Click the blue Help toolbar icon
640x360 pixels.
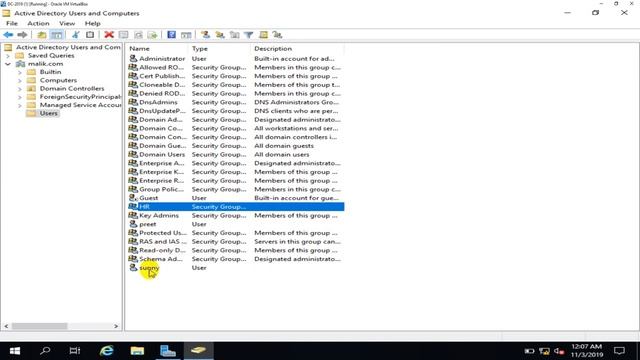tap(172, 35)
